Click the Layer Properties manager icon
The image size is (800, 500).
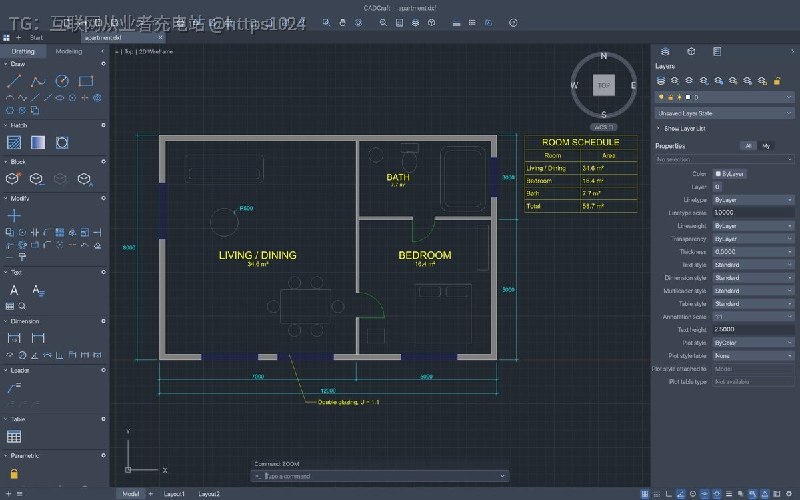coord(661,81)
